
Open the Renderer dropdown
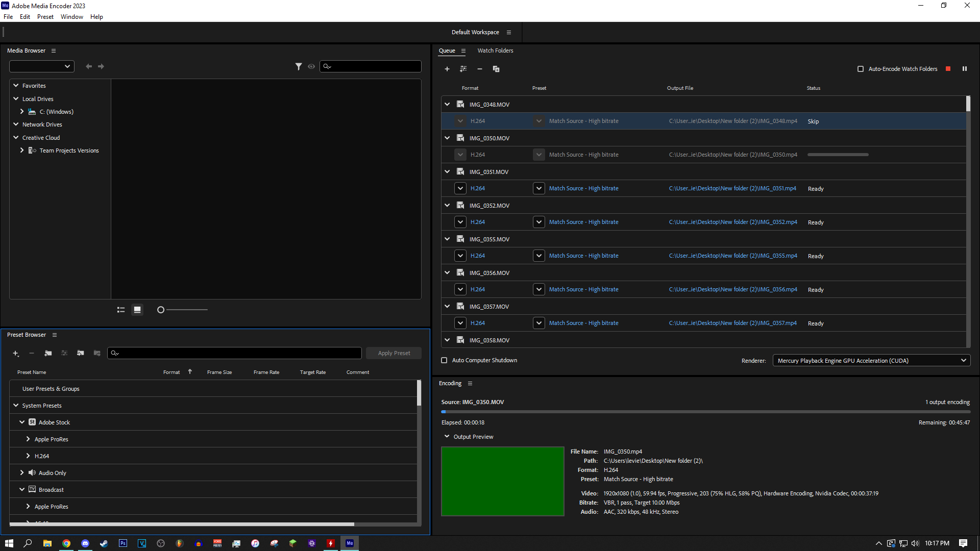[x=872, y=361]
